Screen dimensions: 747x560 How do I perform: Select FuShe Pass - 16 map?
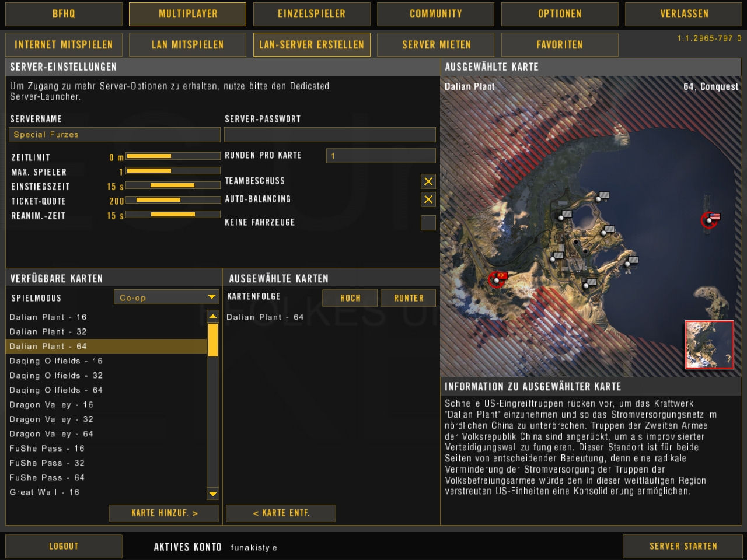106,449
